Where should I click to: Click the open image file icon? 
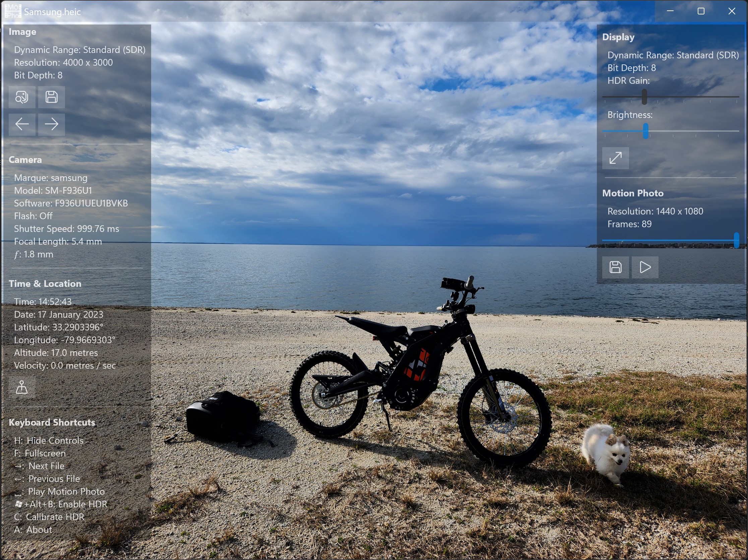coord(22,97)
